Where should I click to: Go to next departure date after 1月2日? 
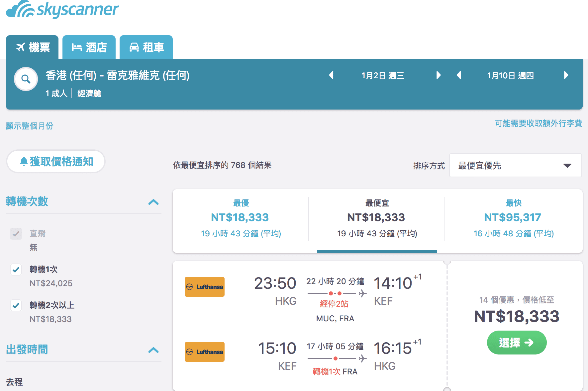point(438,75)
